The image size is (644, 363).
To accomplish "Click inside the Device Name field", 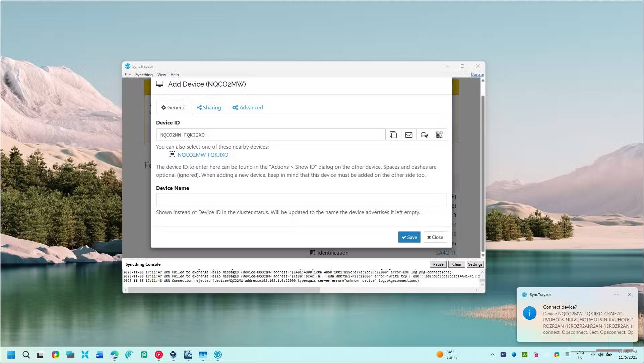I will coord(301,200).
